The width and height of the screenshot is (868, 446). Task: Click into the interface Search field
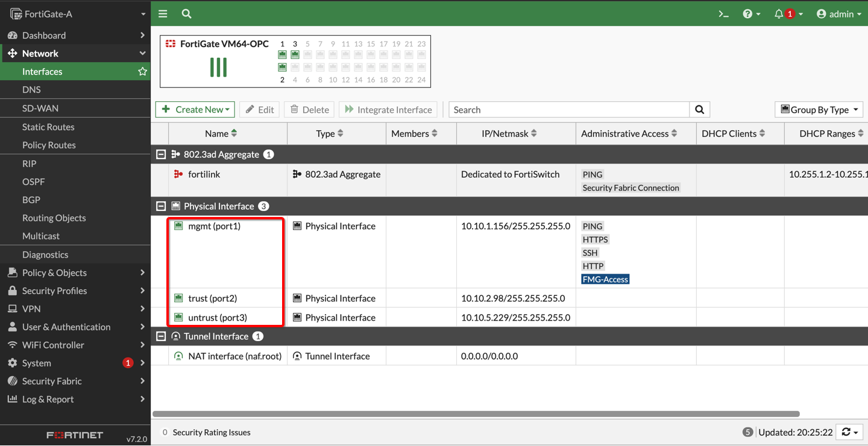click(568, 110)
